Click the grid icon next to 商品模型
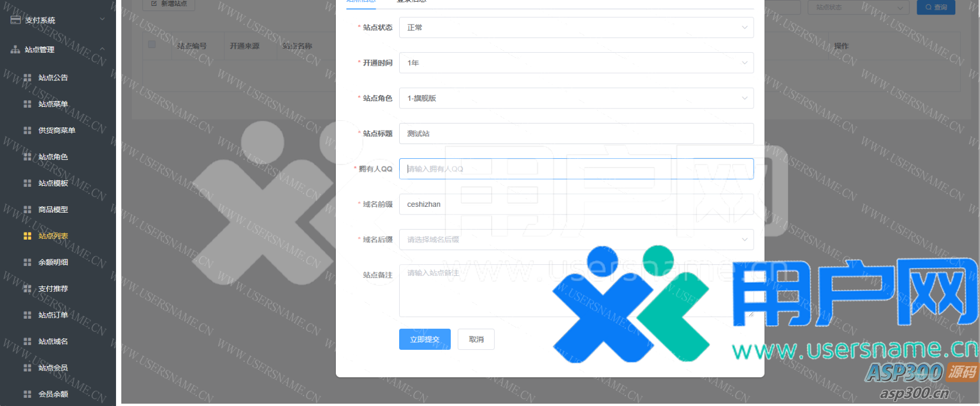The image size is (980, 406). tap(28, 209)
